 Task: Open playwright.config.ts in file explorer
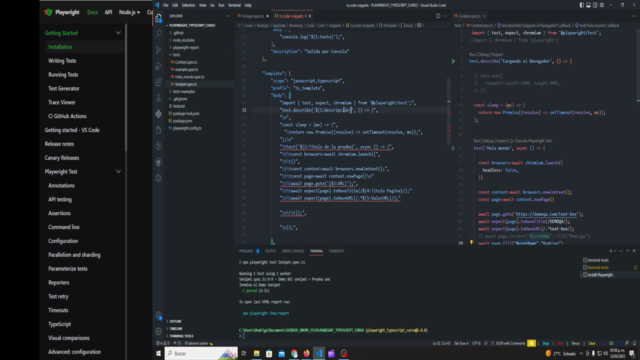click(187, 128)
